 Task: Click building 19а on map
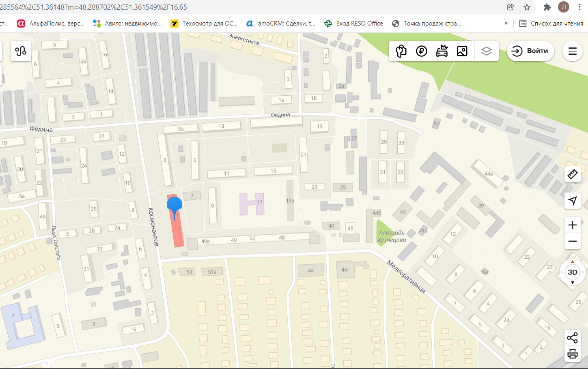290,200
